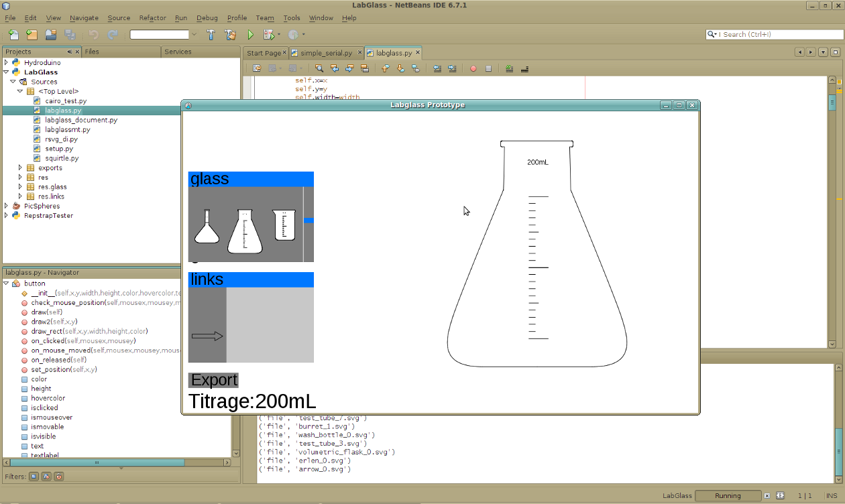
Task: Click the glass panel header
Action: 251,179
